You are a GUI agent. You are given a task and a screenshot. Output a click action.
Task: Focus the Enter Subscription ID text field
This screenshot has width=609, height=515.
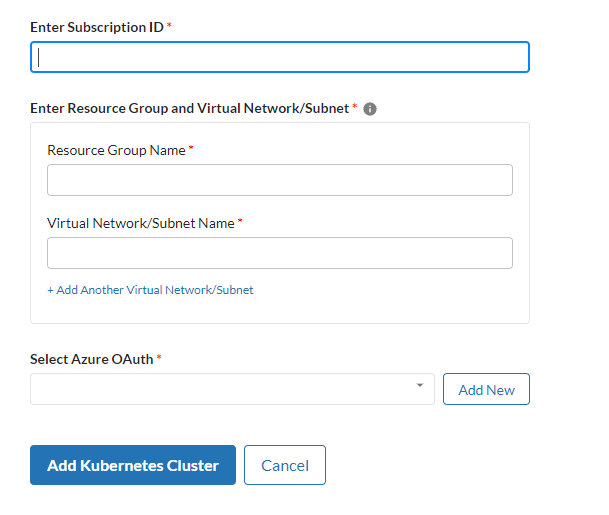279,57
